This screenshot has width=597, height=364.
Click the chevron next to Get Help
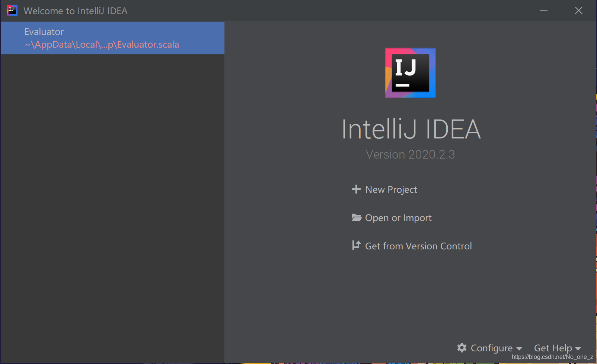point(578,348)
